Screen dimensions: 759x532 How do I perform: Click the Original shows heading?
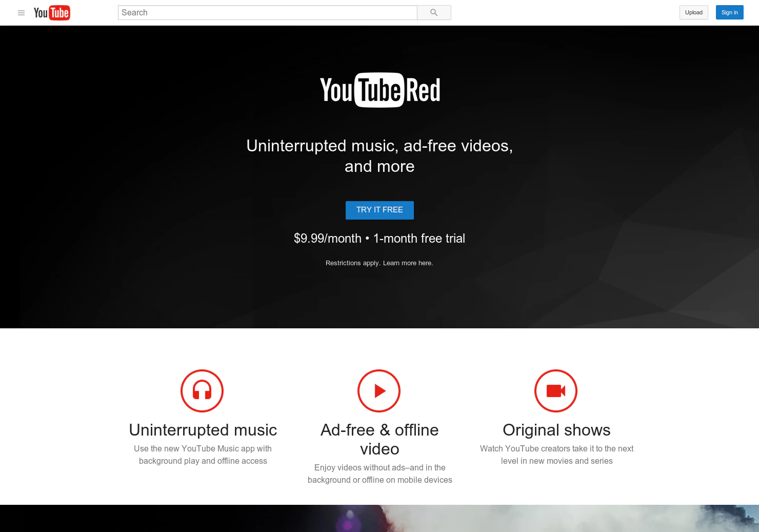point(556,430)
